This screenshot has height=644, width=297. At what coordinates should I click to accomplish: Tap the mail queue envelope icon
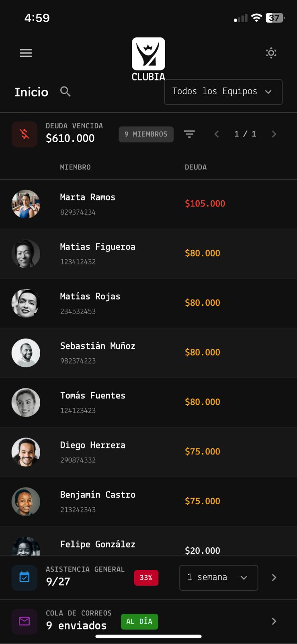[25, 621]
